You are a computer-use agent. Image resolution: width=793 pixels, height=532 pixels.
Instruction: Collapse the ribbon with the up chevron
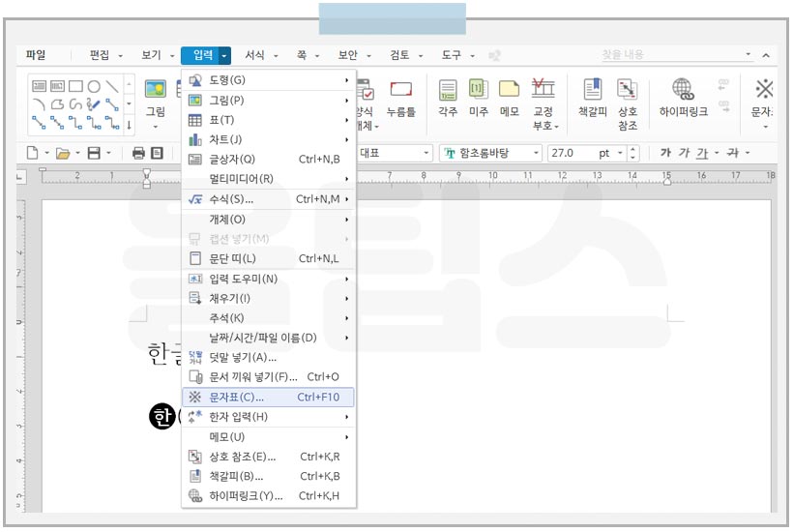pos(766,55)
